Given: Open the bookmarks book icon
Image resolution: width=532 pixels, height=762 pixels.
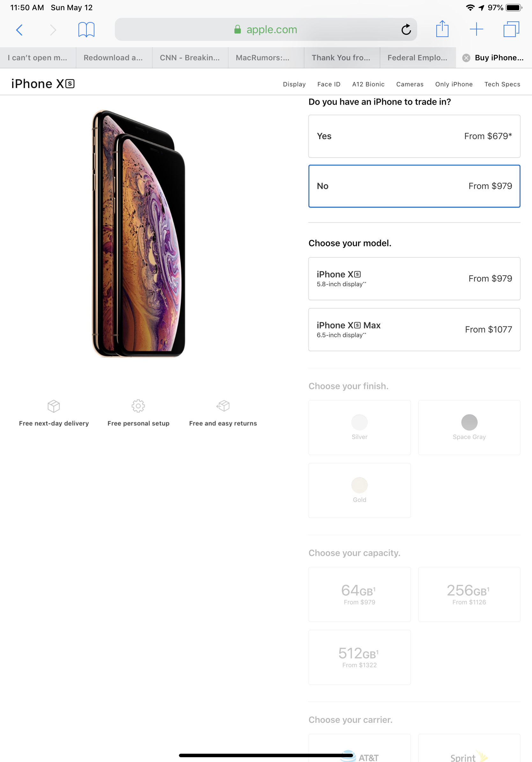Looking at the screenshot, I should [x=86, y=30].
